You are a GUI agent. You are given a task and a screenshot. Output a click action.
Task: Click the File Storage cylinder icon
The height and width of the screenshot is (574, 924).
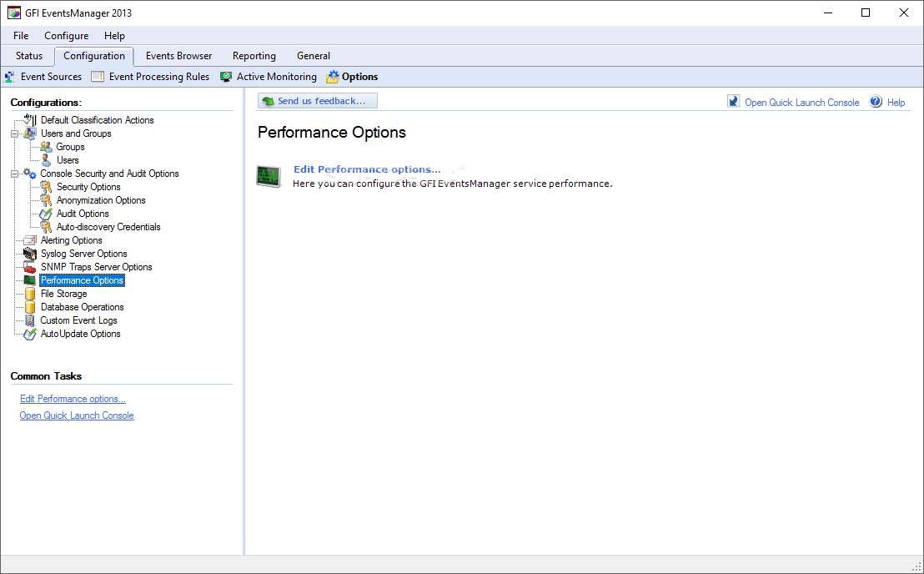[x=29, y=294]
